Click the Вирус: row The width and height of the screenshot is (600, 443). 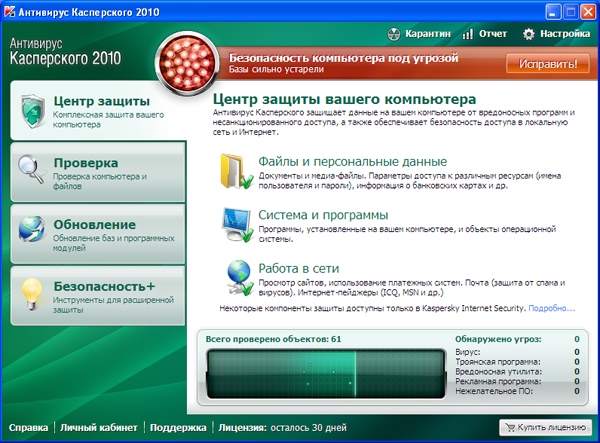pos(517,352)
